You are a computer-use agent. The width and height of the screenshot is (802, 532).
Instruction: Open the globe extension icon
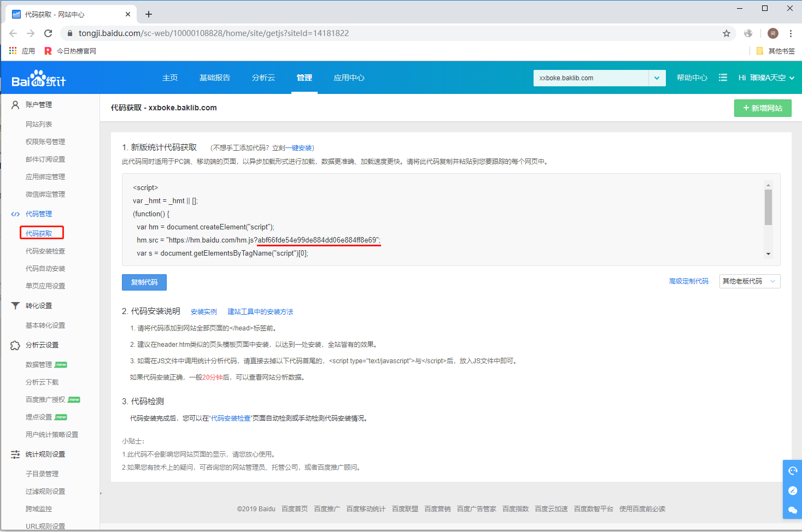point(748,33)
